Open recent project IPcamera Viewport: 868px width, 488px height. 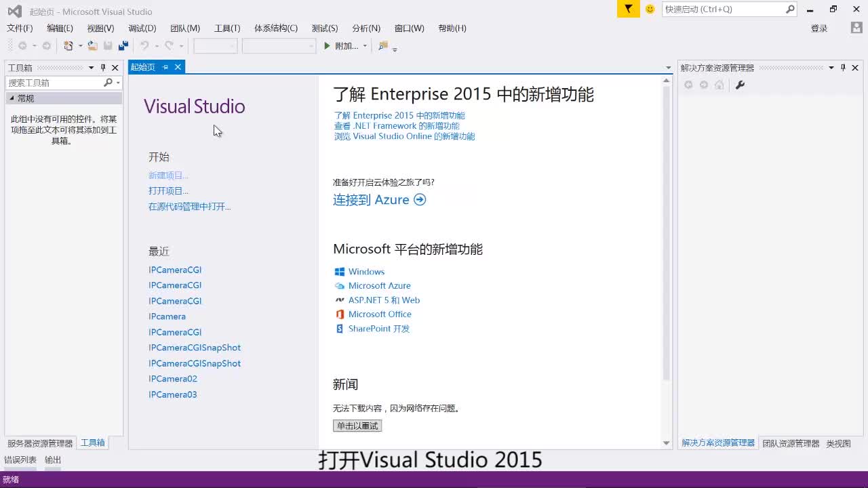[167, 317]
